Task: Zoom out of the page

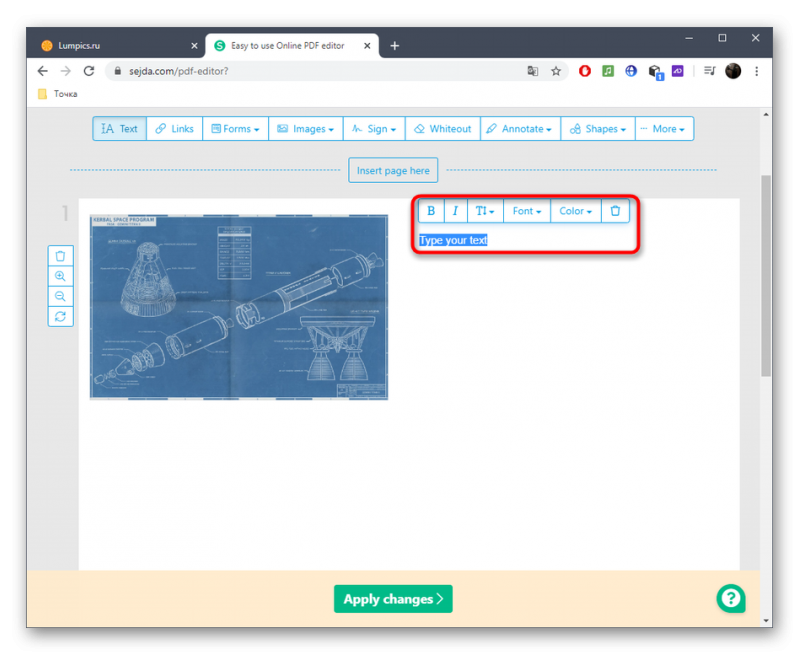Action: point(60,296)
